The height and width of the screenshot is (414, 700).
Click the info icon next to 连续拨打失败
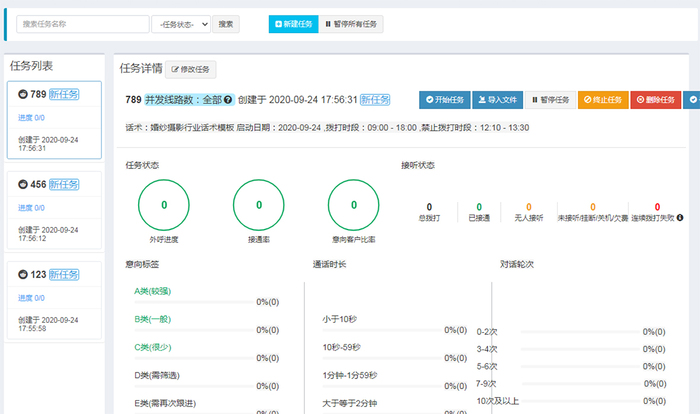[x=680, y=217]
